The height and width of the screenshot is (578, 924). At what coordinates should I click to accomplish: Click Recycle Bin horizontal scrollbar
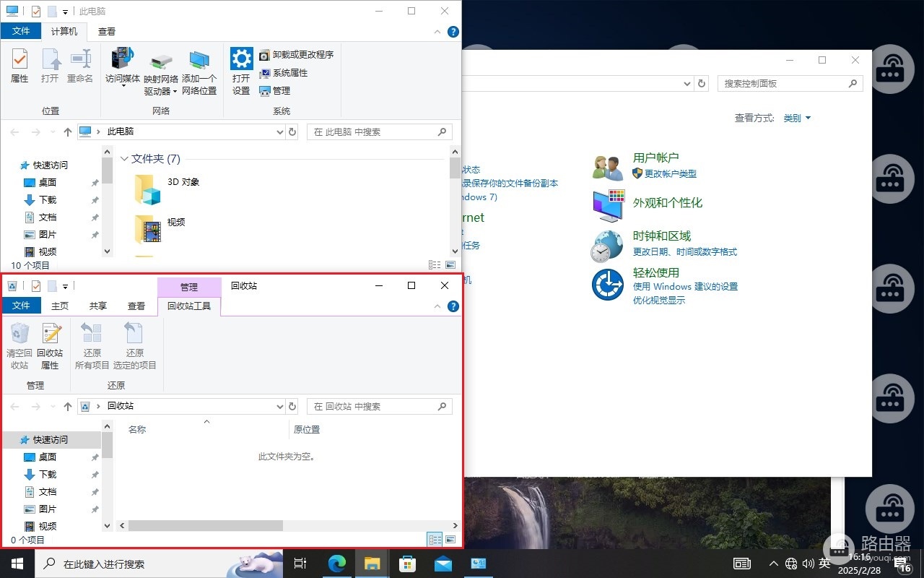point(206,526)
